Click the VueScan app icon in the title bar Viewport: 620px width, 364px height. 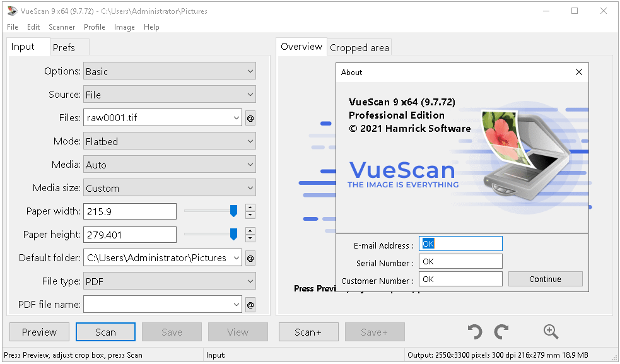pyautogui.click(x=13, y=11)
